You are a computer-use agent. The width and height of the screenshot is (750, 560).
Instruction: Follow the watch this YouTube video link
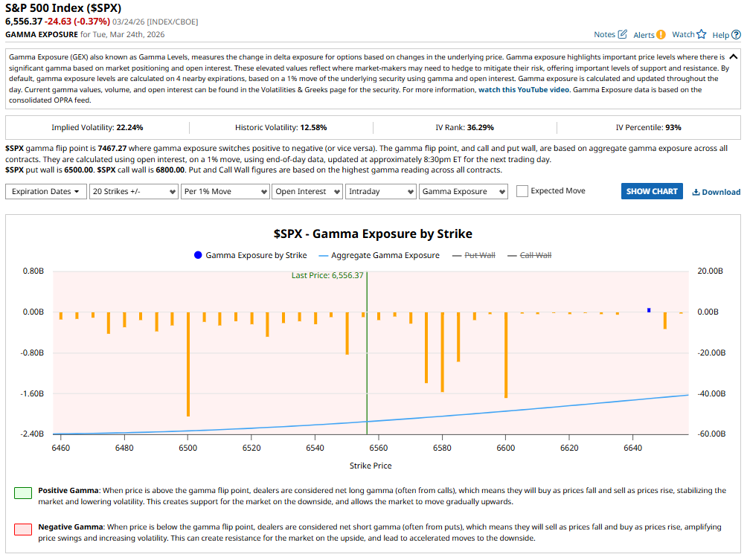point(524,89)
